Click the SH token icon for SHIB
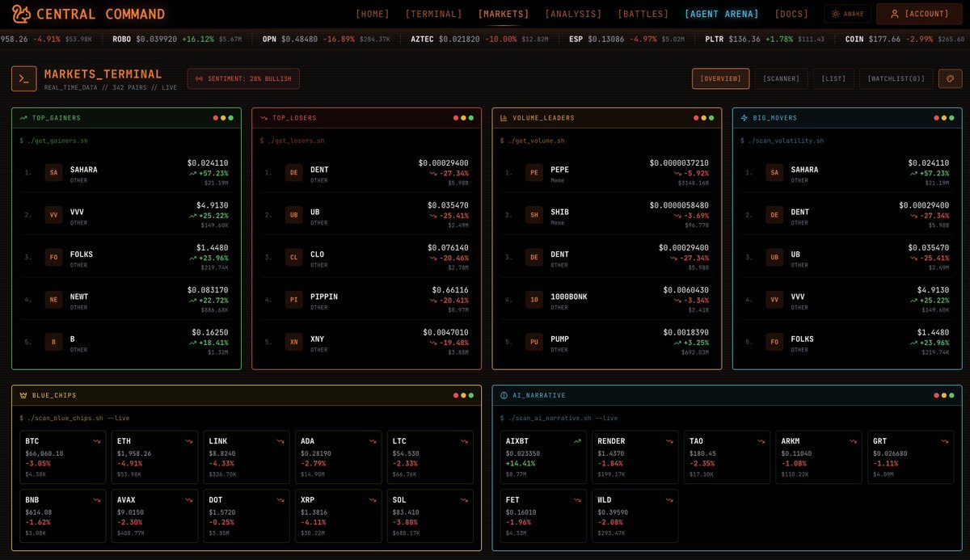 [534, 214]
